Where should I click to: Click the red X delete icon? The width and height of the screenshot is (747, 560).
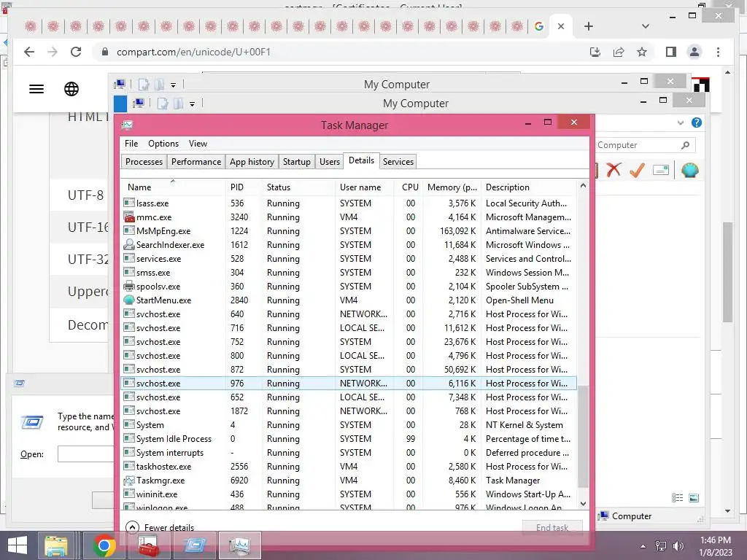(614, 169)
